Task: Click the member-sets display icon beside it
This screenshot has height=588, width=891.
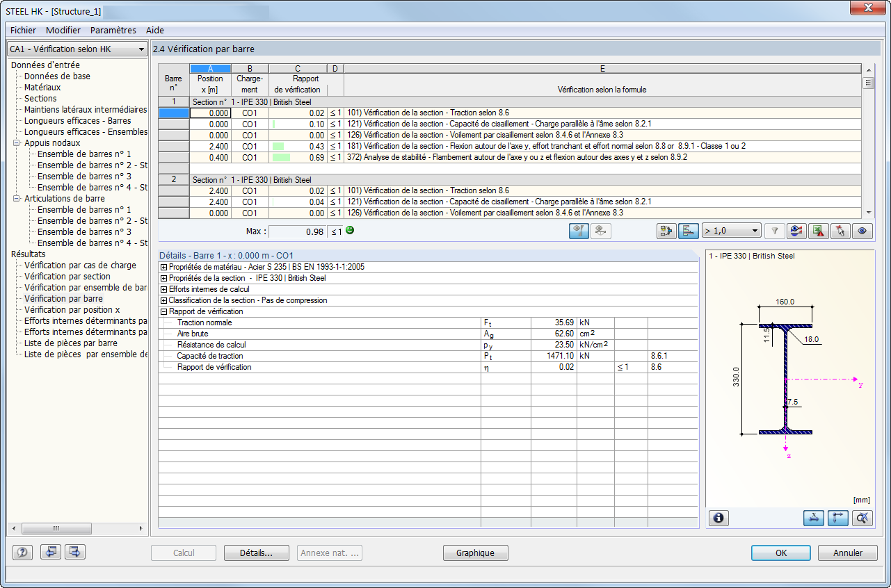Action: pos(601,231)
